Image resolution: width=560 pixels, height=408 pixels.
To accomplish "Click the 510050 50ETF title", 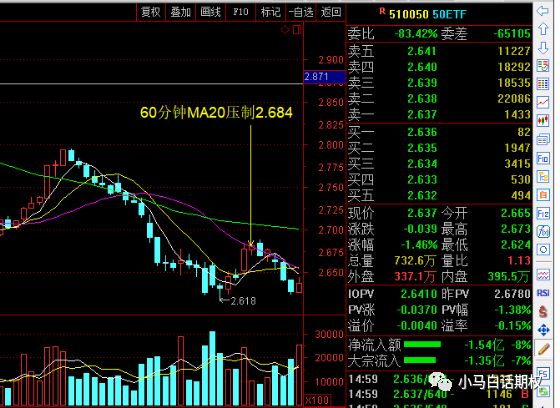I will coord(428,14).
